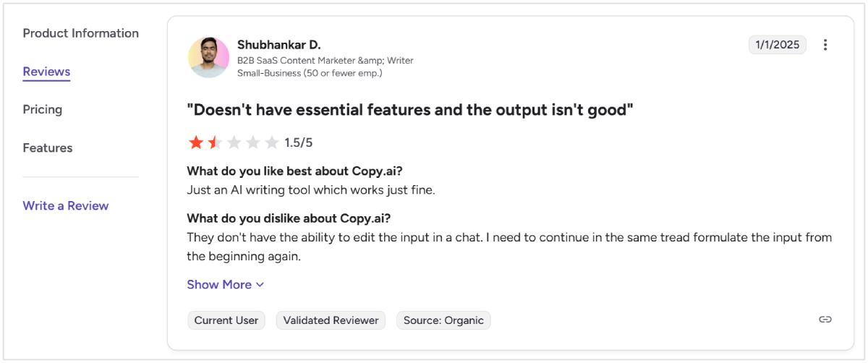Click the review title headline
The height and width of the screenshot is (363, 868).
(410, 110)
